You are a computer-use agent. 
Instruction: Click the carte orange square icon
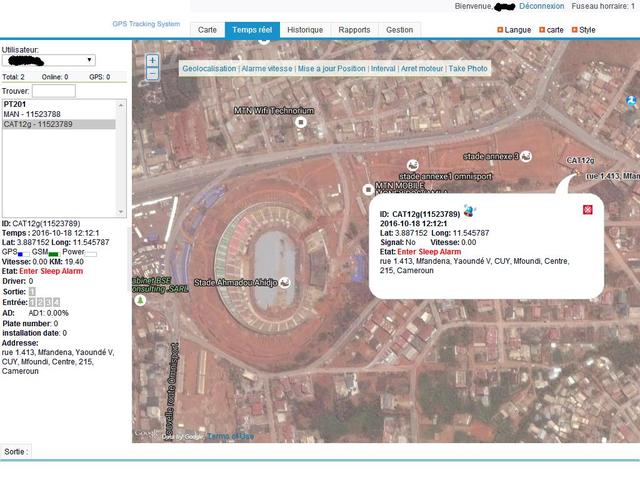(x=542, y=30)
